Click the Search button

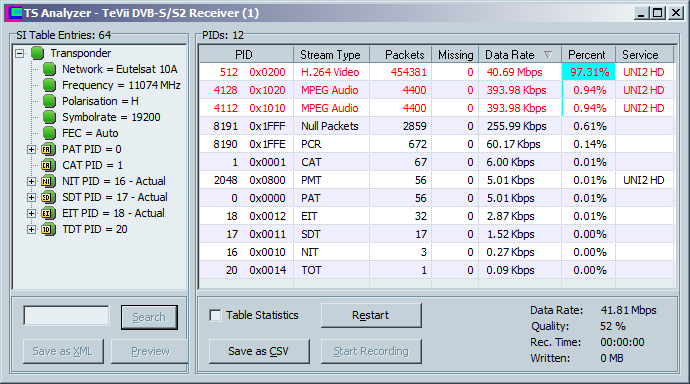pyautogui.click(x=149, y=317)
